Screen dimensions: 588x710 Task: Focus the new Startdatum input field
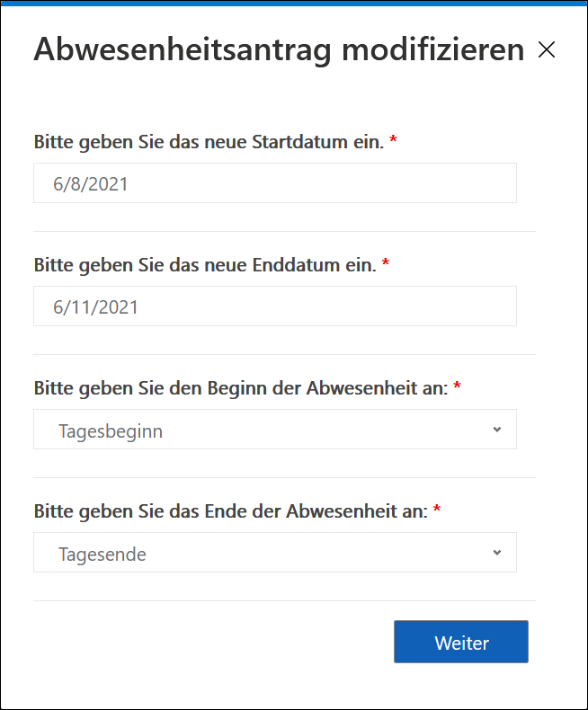tap(275, 183)
